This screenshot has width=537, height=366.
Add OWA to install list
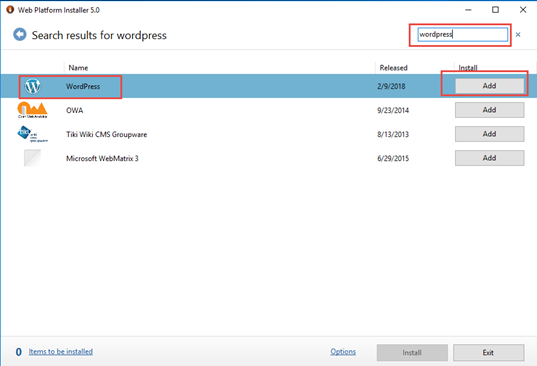[x=489, y=110]
